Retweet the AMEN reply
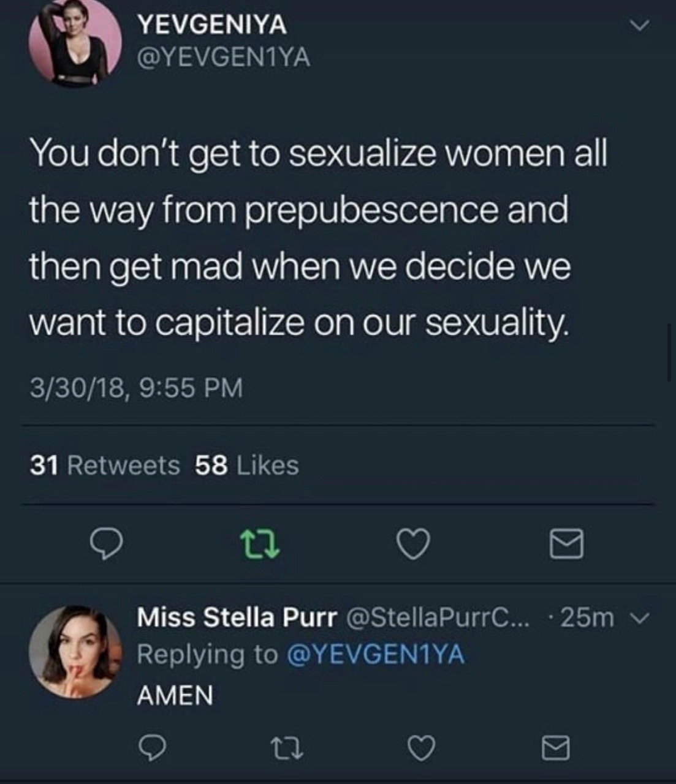This screenshot has width=676, height=784. tap(287, 748)
